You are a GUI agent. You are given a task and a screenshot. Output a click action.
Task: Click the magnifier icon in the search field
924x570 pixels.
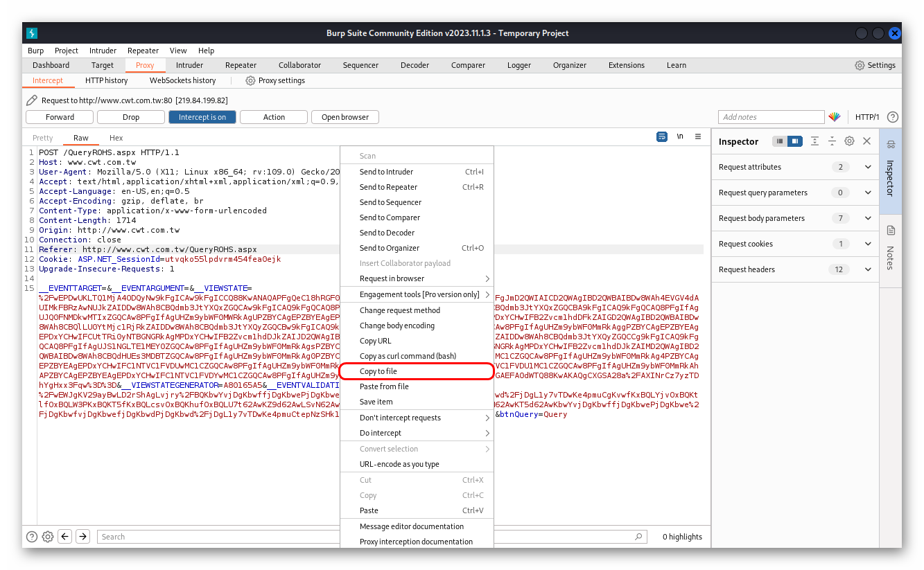(x=638, y=537)
